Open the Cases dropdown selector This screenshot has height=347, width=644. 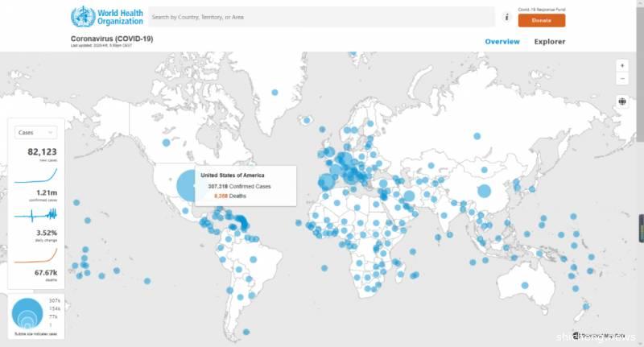(35, 132)
